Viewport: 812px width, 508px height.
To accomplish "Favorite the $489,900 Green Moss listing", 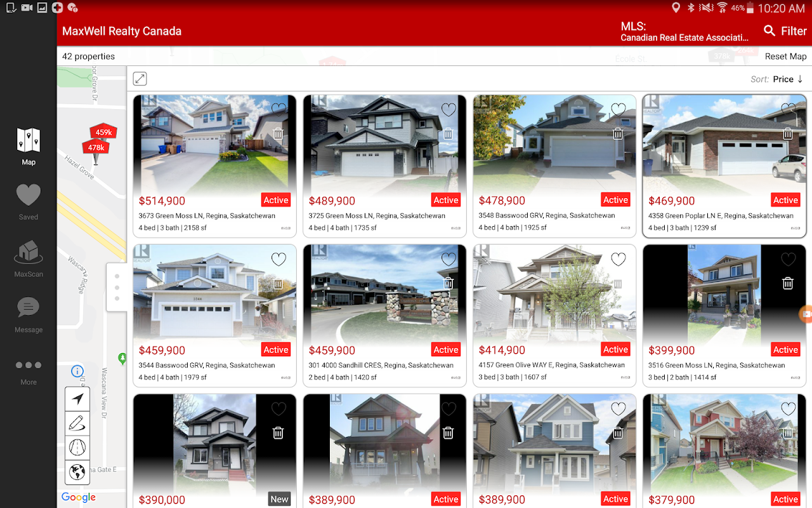I will pyautogui.click(x=449, y=109).
